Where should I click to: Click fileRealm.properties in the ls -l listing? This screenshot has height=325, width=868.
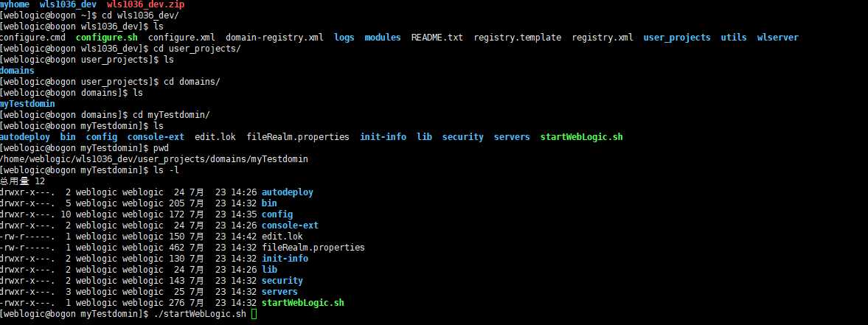[313, 248]
